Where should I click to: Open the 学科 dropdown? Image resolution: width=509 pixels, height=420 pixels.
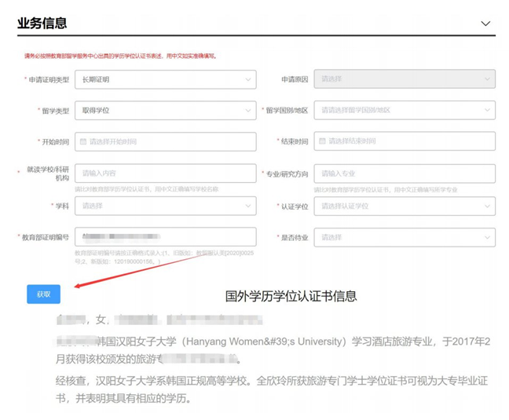(x=166, y=206)
